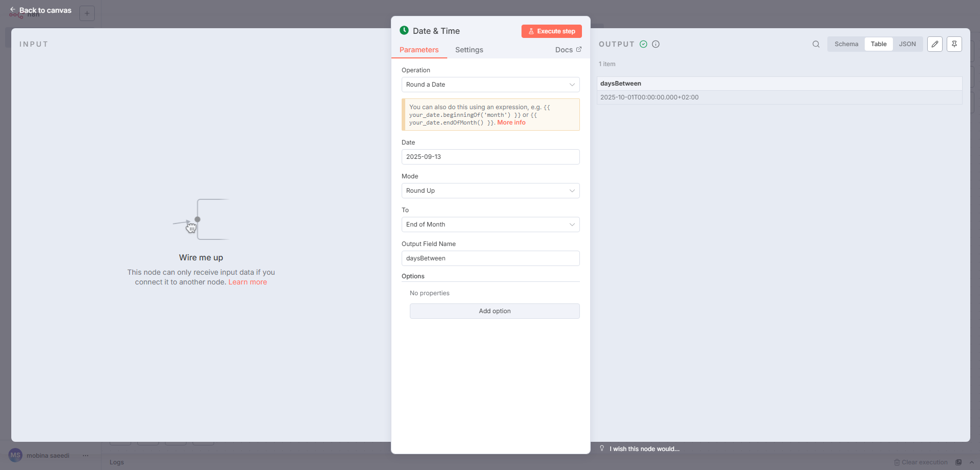Pin the output data with pin icon
Screen dimensions: 980x470
point(954,44)
